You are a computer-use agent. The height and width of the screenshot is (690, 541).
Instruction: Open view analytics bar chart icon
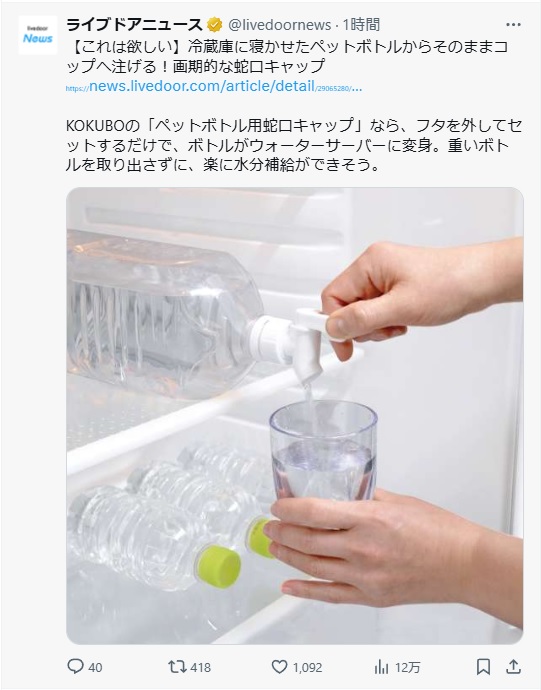click(x=381, y=667)
